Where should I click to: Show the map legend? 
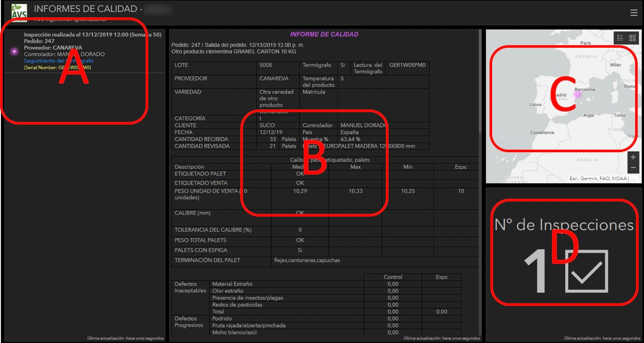coord(620,38)
